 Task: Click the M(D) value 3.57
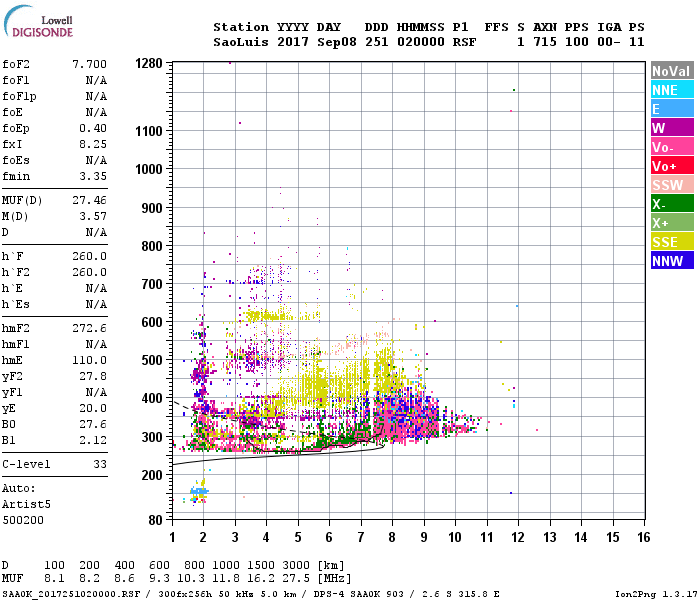93,216
